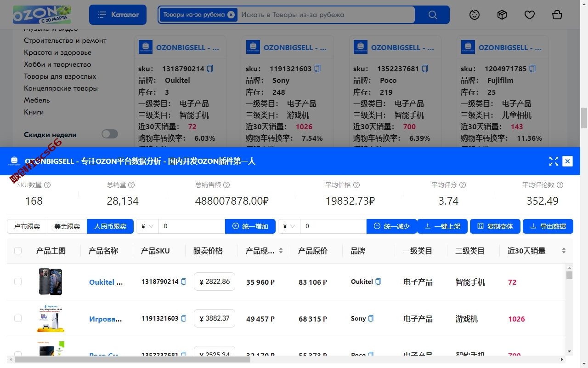Edit the ¥ 3882.37 follow-sell price field
This screenshot has height=368, width=588.
coord(215,318)
